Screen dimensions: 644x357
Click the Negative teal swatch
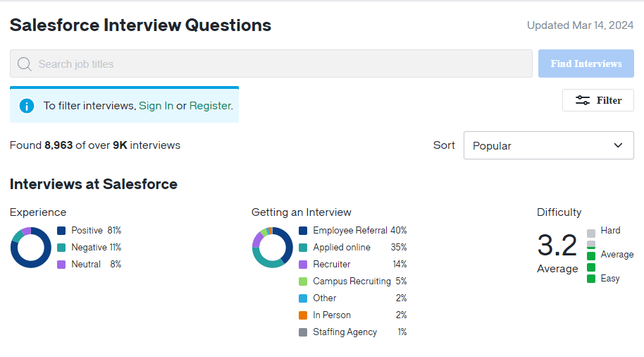click(61, 248)
